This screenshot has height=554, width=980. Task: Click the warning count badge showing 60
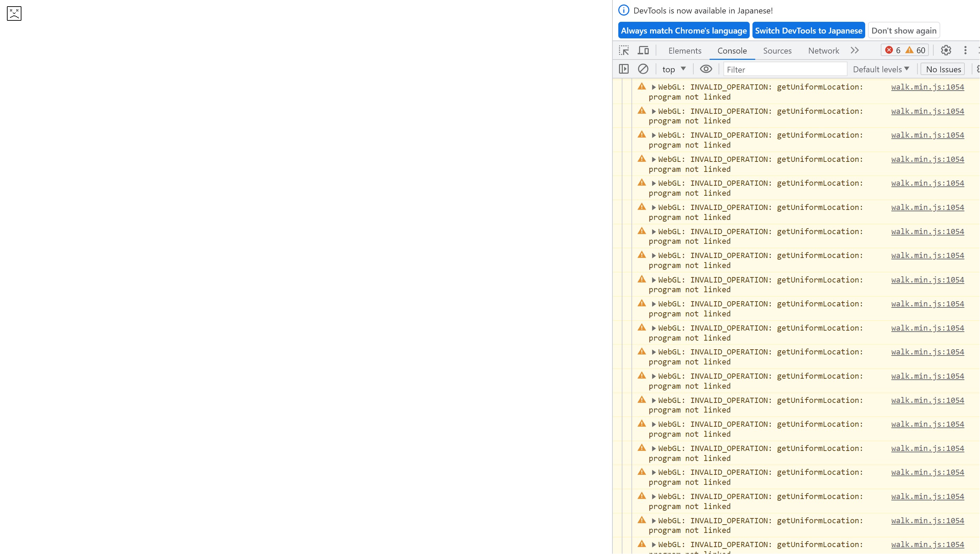point(915,50)
